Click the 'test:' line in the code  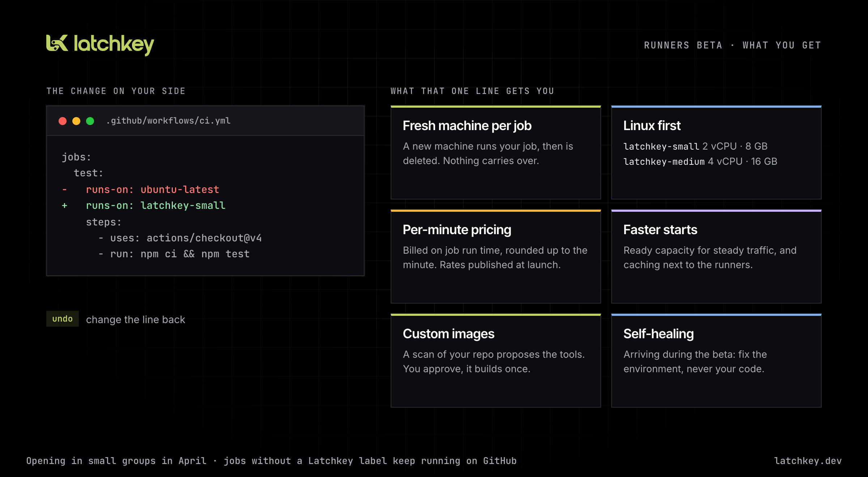tap(89, 173)
